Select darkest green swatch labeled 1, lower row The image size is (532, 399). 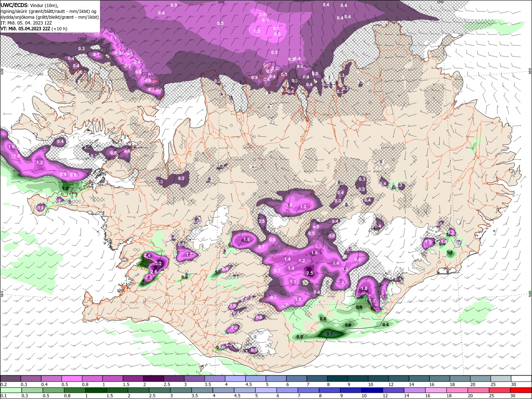pos(96,390)
